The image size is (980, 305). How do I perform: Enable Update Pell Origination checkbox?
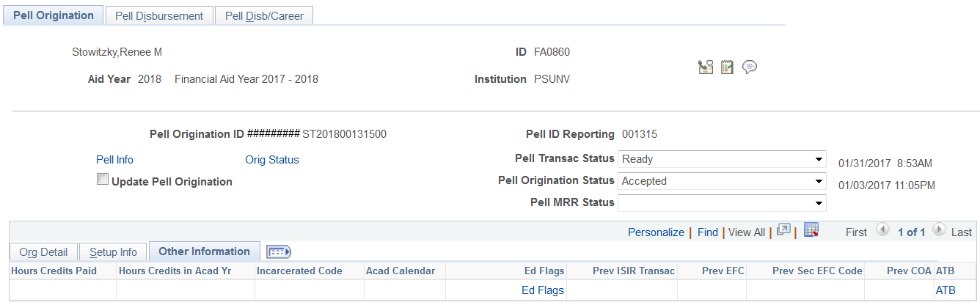[x=103, y=180]
